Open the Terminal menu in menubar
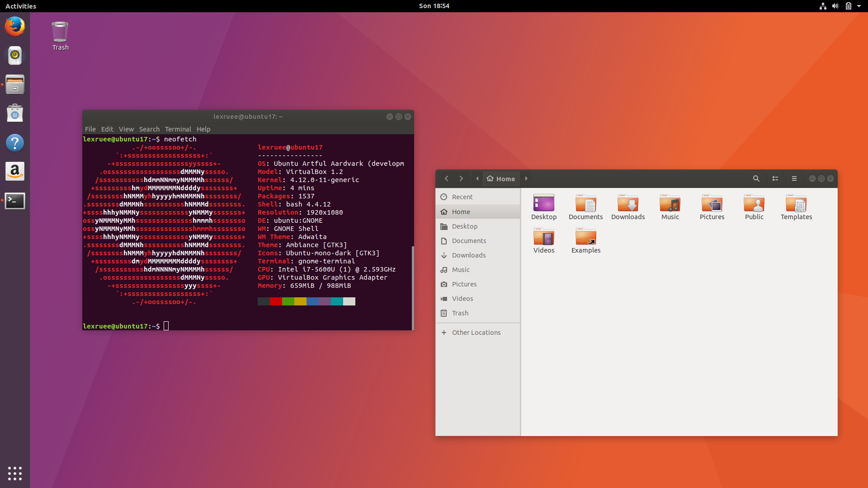 pyautogui.click(x=178, y=129)
